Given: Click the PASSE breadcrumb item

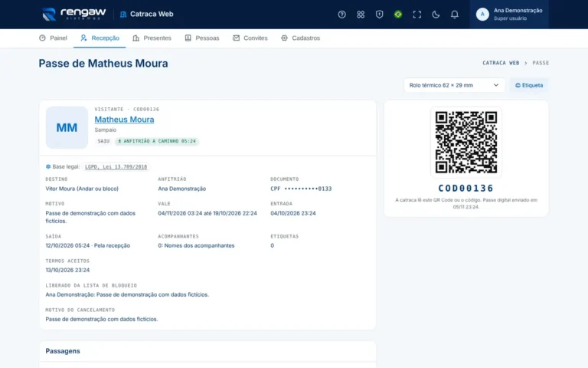Looking at the screenshot, I should tap(541, 63).
